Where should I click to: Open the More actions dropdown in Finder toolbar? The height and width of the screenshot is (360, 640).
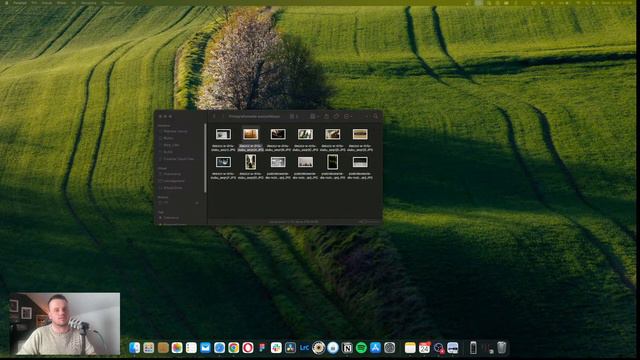[348, 116]
